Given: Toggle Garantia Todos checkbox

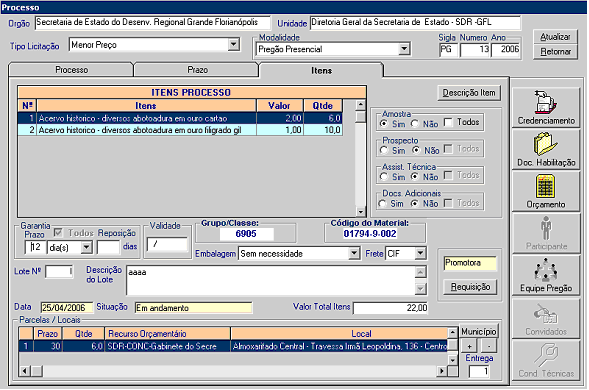Looking at the screenshot, I should tap(58, 233).
